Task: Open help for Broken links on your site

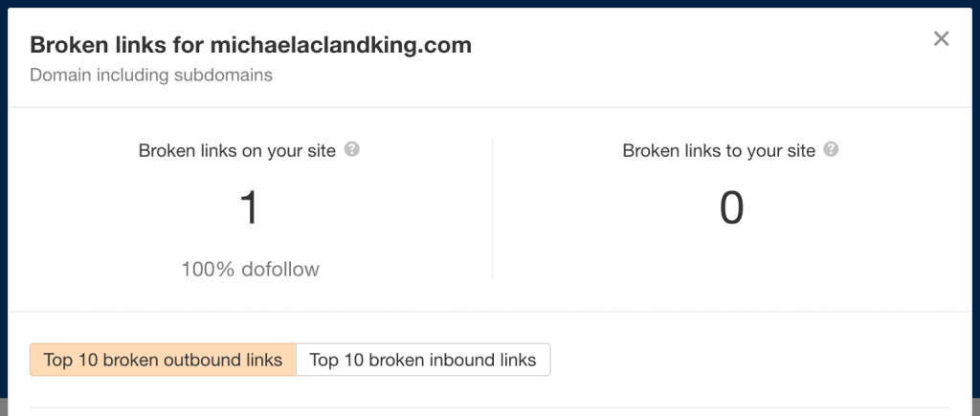Action: pyautogui.click(x=352, y=150)
